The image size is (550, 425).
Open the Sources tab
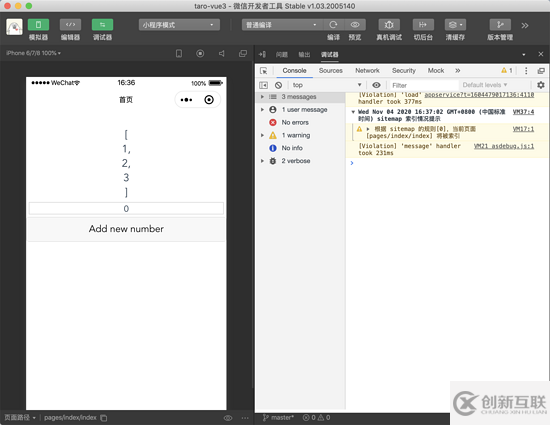(x=330, y=70)
